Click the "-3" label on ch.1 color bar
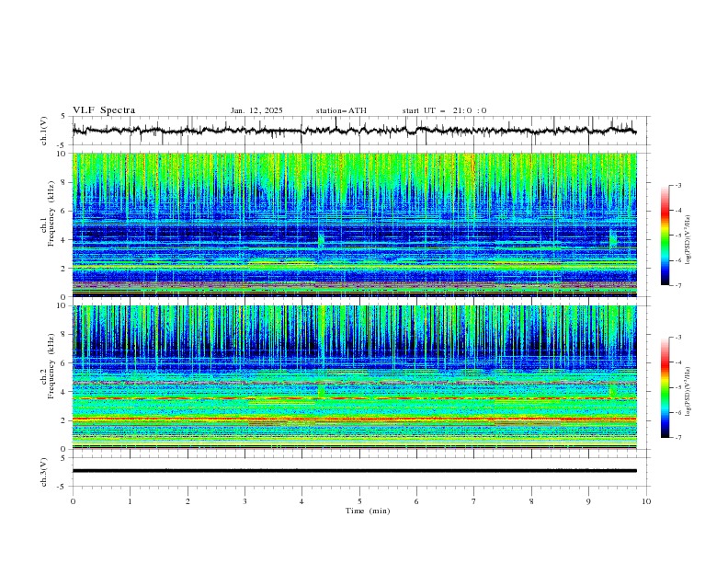 tap(678, 185)
